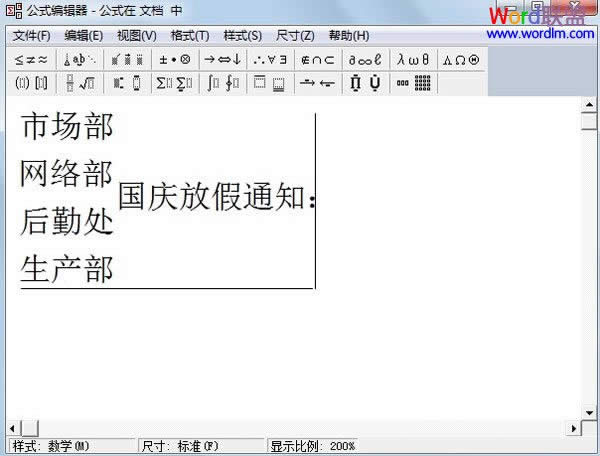Open the 文件(F) menu
Screen dimensions: 600x456
pyautogui.click(x=31, y=35)
